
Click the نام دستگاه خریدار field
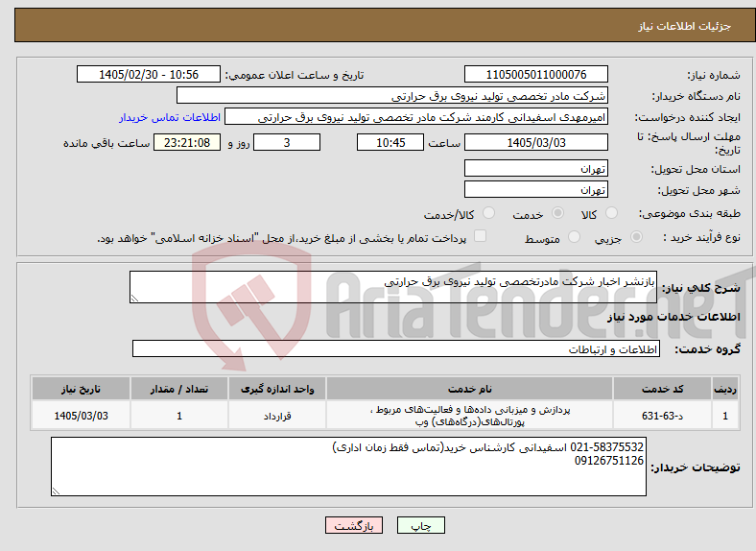coord(392,96)
